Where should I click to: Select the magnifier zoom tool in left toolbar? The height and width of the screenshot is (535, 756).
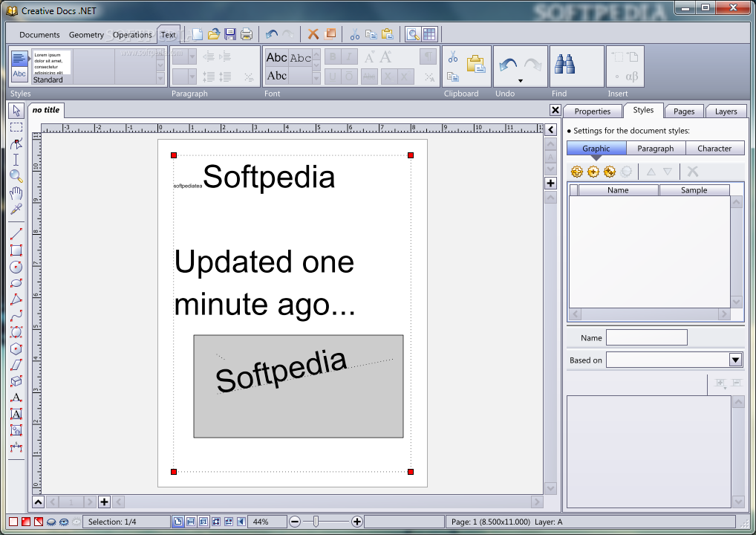[x=16, y=177]
